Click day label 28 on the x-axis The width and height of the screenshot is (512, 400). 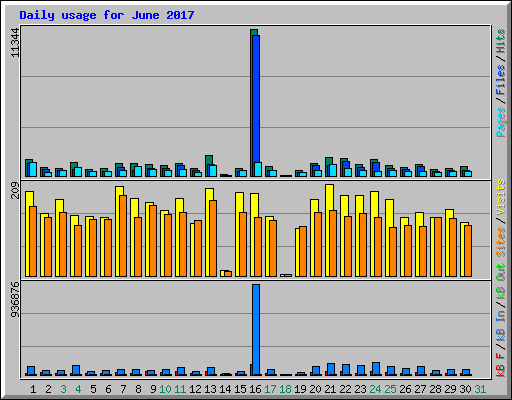point(435,389)
